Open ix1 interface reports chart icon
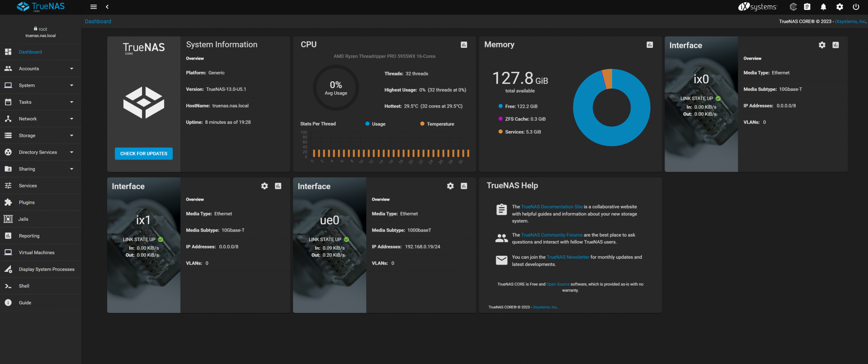Viewport: 868px width, 364px height. coord(278,186)
